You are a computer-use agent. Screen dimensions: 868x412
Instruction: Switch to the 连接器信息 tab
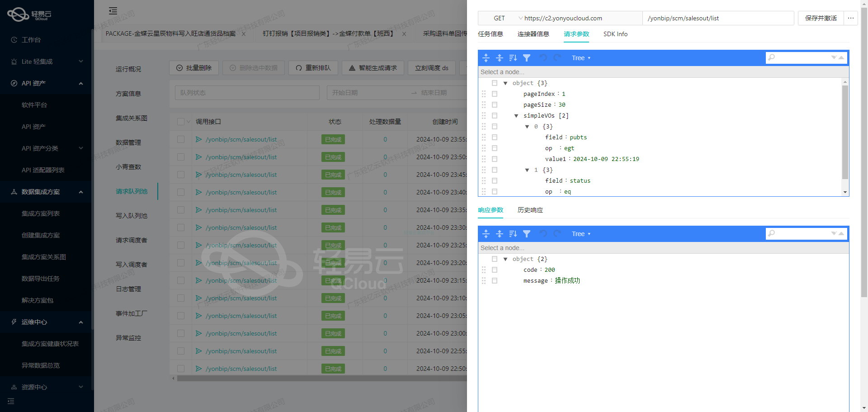[533, 34]
